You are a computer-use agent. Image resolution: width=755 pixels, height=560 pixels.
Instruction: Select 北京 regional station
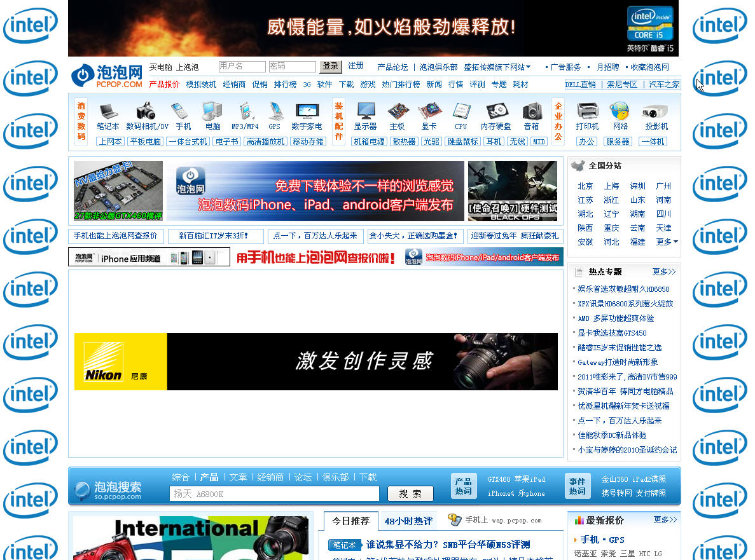(x=585, y=186)
